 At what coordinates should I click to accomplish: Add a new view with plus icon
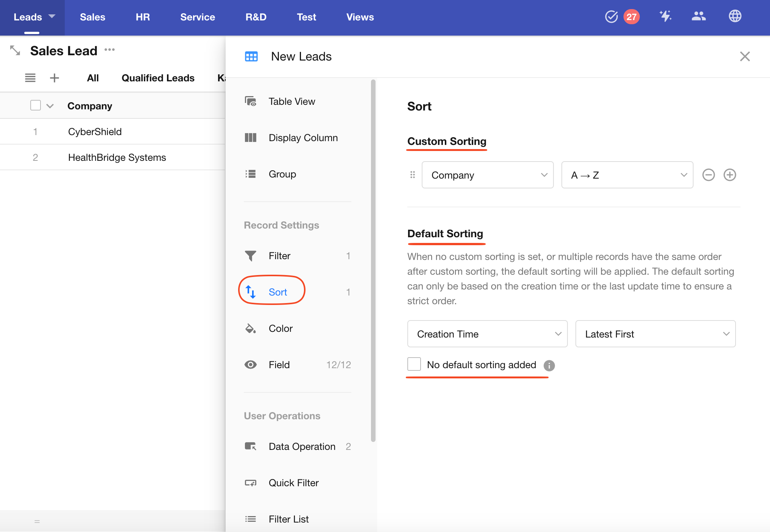(x=55, y=78)
